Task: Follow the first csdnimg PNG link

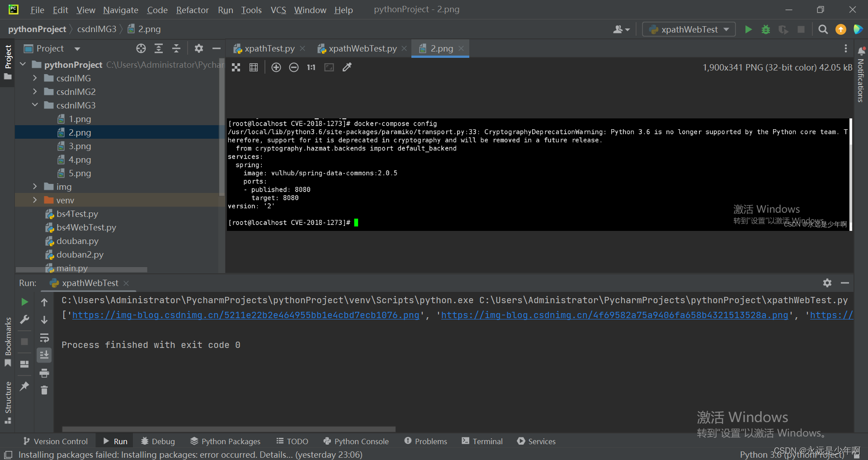Action: tap(245, 315)
